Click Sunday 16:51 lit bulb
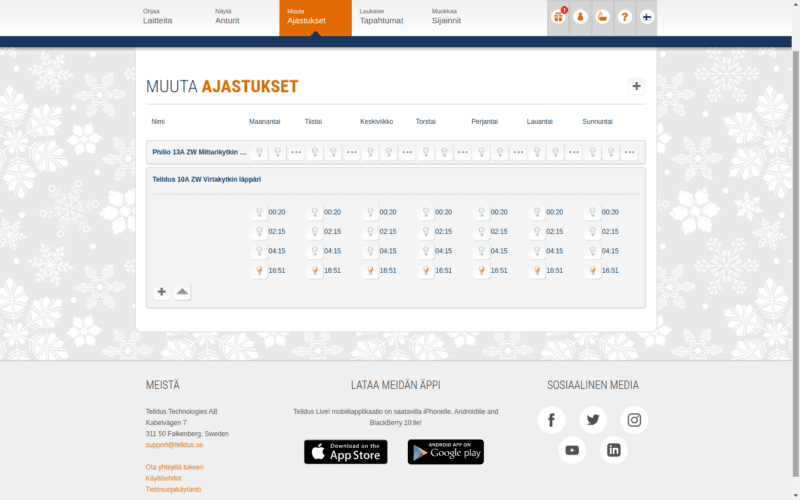 point(593,271)
